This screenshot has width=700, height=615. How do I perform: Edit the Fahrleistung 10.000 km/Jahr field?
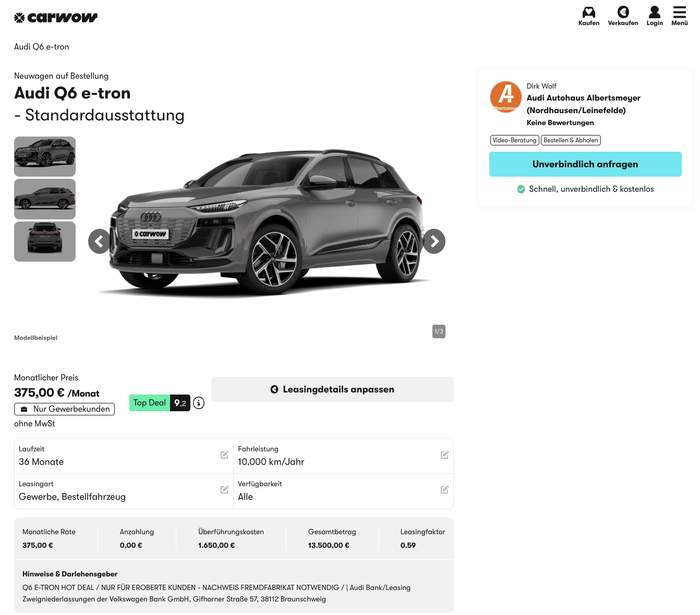444,455
